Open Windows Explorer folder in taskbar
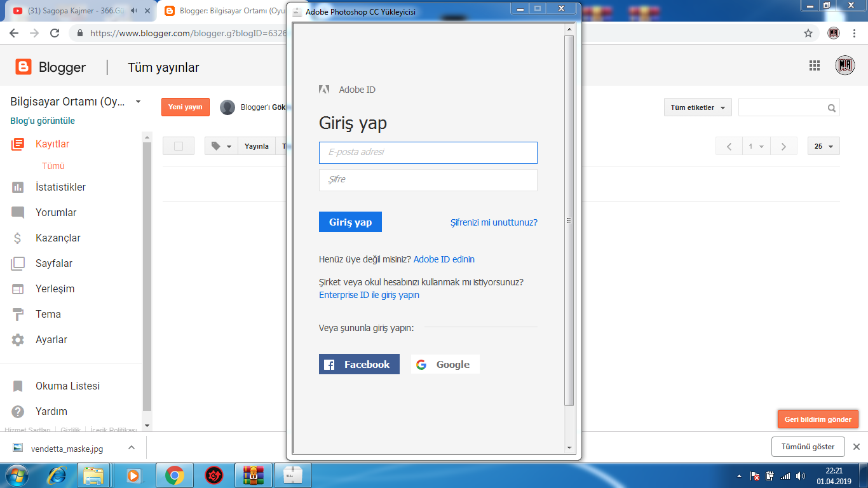The height and width of the screenshot is (488, 868). click(x=93, y=475)
